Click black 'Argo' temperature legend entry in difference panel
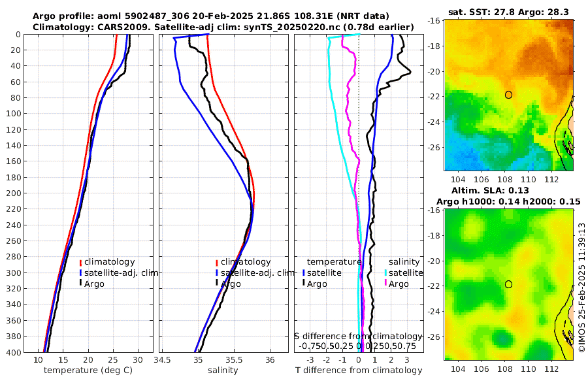Viewport: 588px width, 379px height. 317,284
